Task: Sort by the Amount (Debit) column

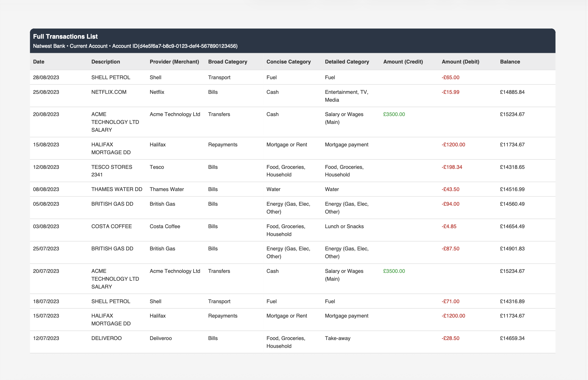Action: pyautogui.click(x=460, y=62)
